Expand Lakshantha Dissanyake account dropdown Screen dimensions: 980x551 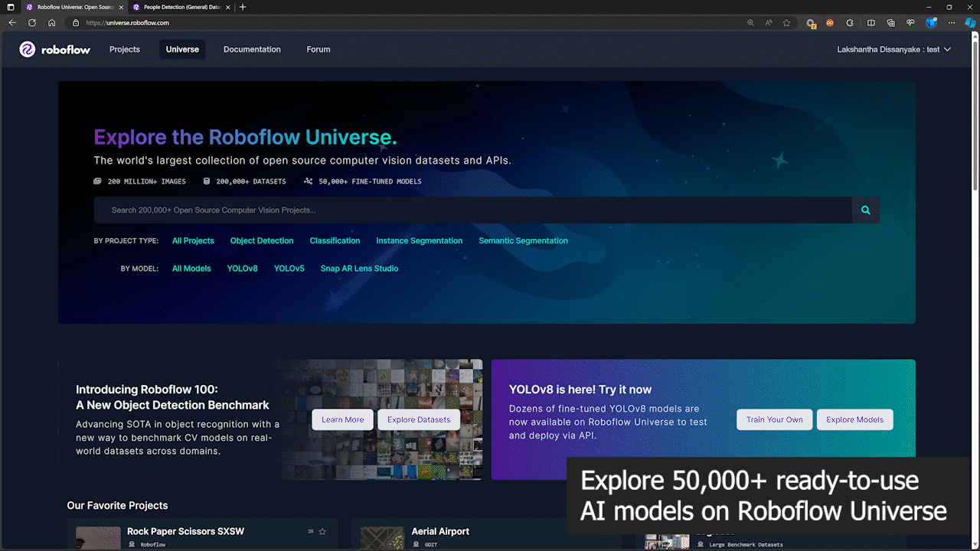click(x=894, y=50)
